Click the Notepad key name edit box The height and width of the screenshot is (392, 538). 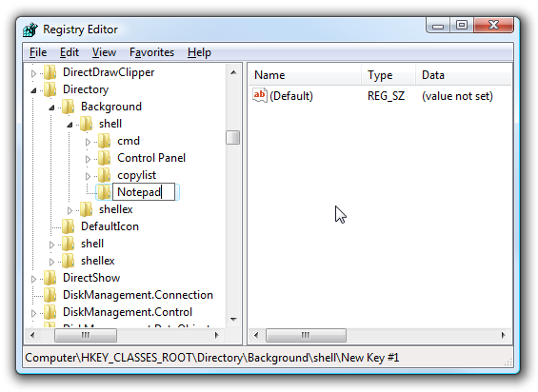coord(144,192)
